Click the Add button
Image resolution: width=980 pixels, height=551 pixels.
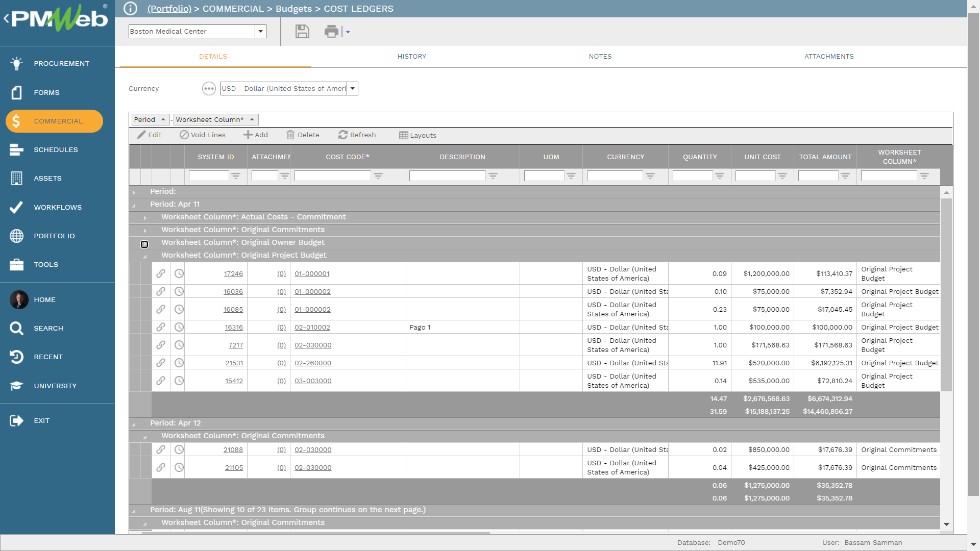[256, 135]
